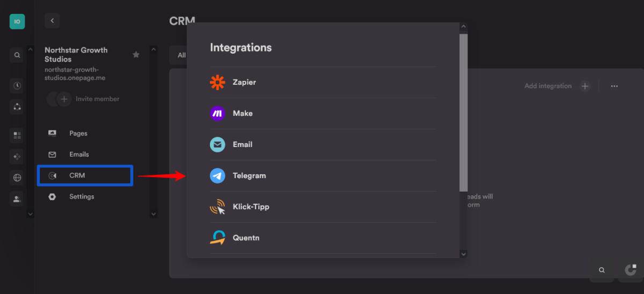Click the Telegram paper plane icon
Image resolution: width=644 pixels, height=294 pixels.
[217, 176]
